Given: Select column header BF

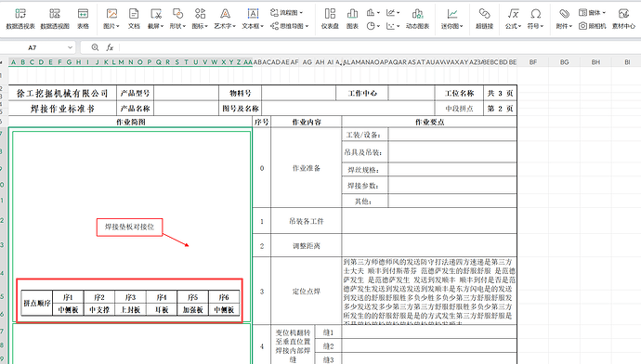Looking at the screenshot, I should [x=532, y=62].
